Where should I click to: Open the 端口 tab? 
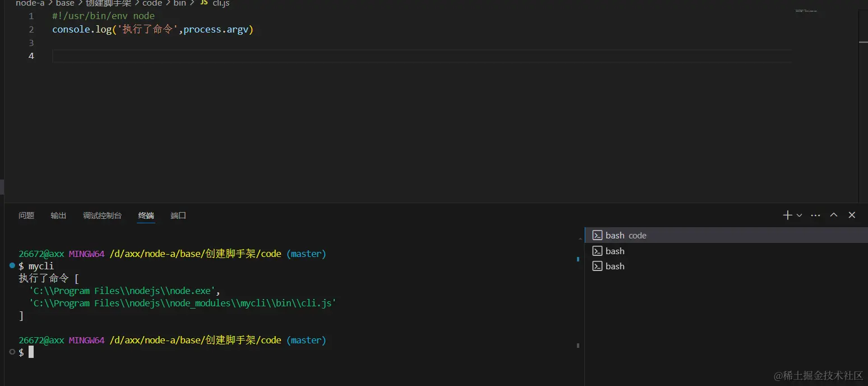pyautogui.click(x=178, y=215)
